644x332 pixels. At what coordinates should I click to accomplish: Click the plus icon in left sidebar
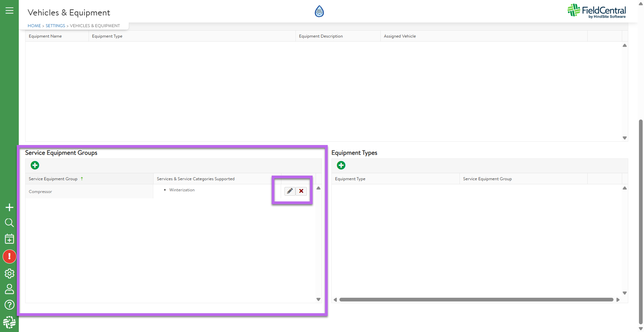[9, 207]
